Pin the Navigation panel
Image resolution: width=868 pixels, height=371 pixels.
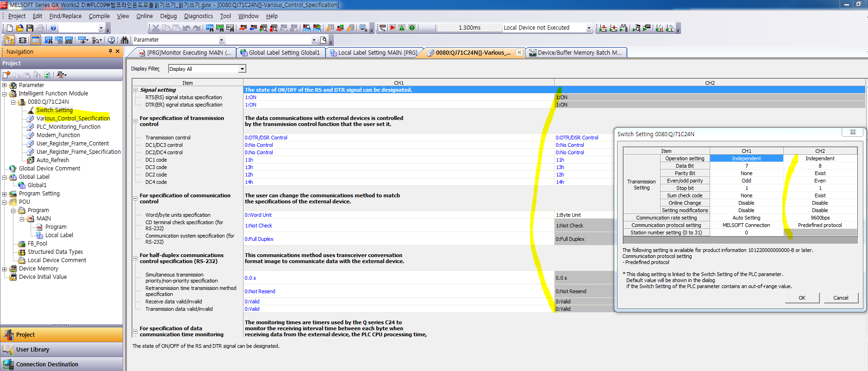[110, 51]
